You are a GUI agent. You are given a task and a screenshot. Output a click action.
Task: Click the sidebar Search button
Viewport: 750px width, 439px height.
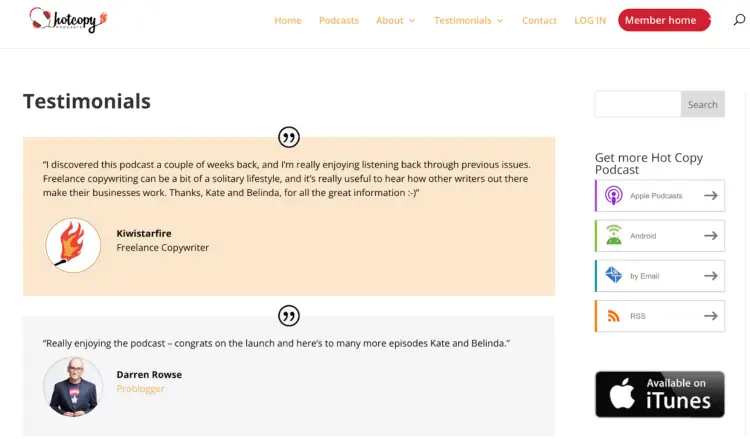click(703, 104)
